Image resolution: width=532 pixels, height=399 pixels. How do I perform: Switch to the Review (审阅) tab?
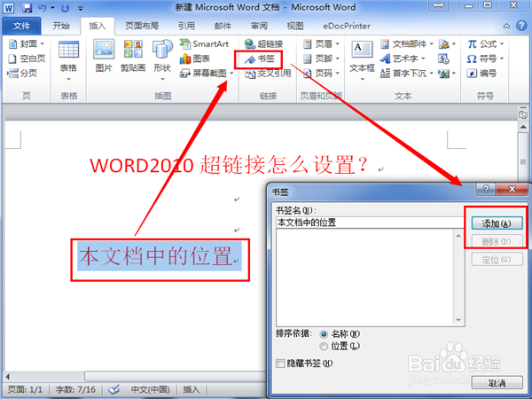[x=259, y=26]
